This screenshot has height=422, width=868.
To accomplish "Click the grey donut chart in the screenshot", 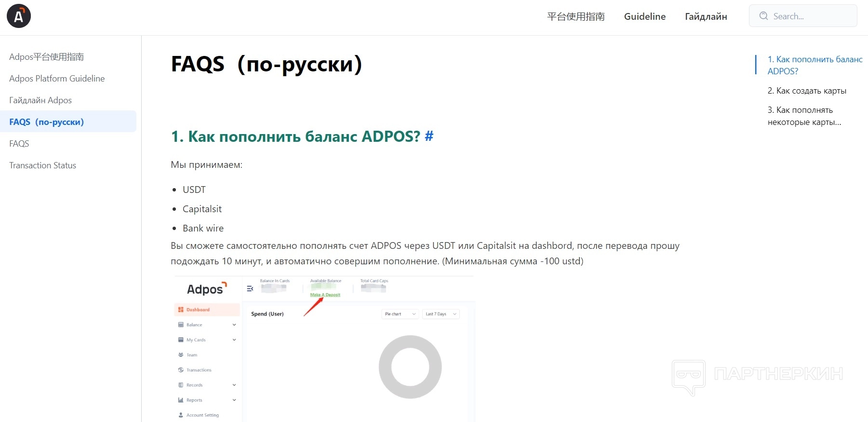I will click(410, 367).
